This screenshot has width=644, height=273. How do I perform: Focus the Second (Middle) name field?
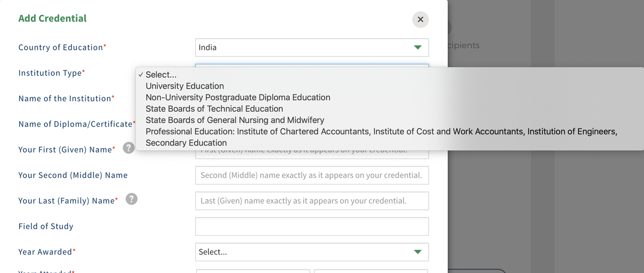pyautogui.click(x=312, y=175)
